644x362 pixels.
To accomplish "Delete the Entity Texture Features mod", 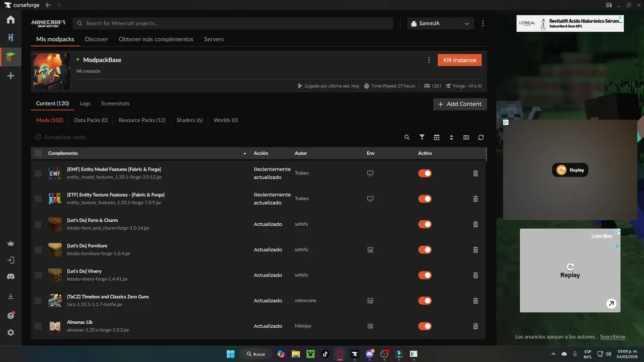I will (x=475, y=199).
